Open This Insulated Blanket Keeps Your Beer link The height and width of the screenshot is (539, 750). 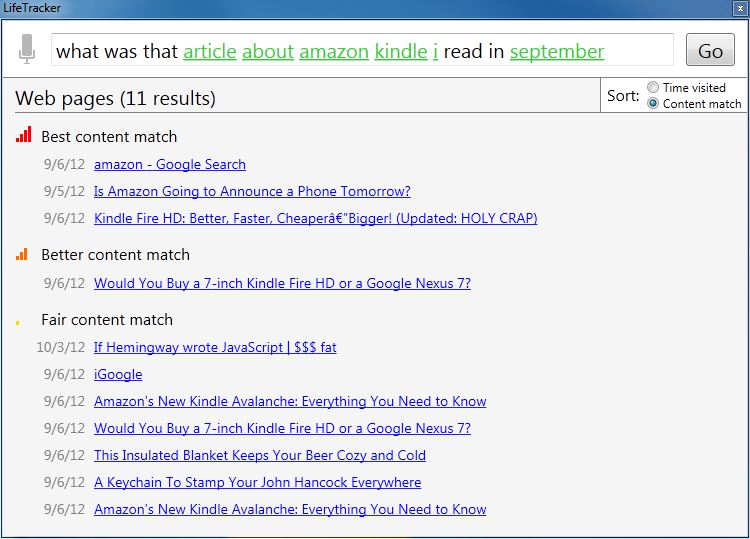tap(260, 455)
